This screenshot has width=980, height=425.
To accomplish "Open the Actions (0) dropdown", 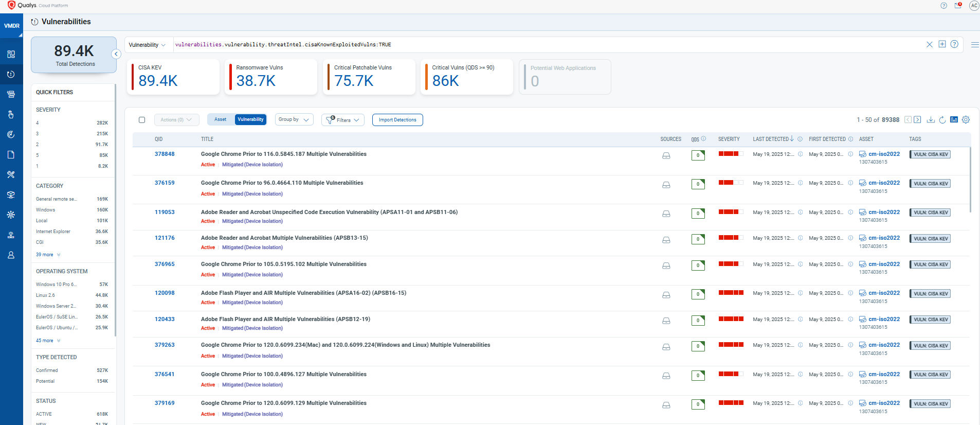I will point(176,120).
